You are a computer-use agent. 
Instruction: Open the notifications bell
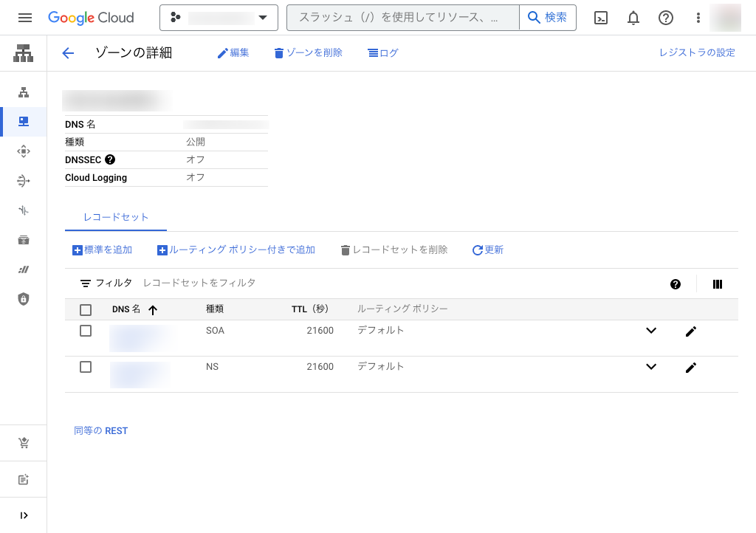[633, 18]
